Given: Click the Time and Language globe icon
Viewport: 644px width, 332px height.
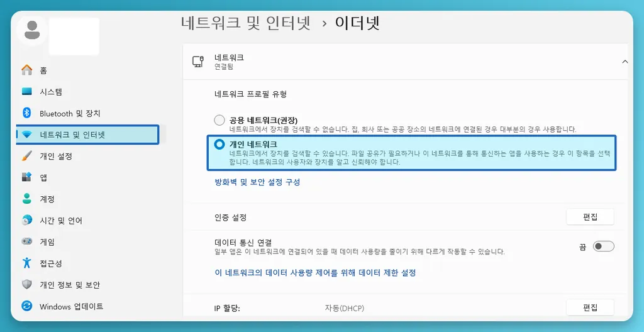Looking at the screenshot, I should 26,220.
